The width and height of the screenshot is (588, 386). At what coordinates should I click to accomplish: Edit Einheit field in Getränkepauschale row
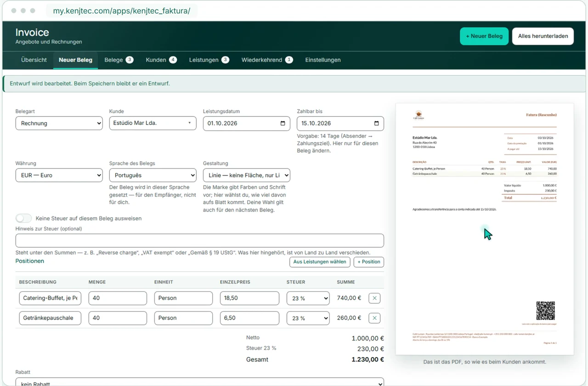pyautogui.click(x=183, y=318)
